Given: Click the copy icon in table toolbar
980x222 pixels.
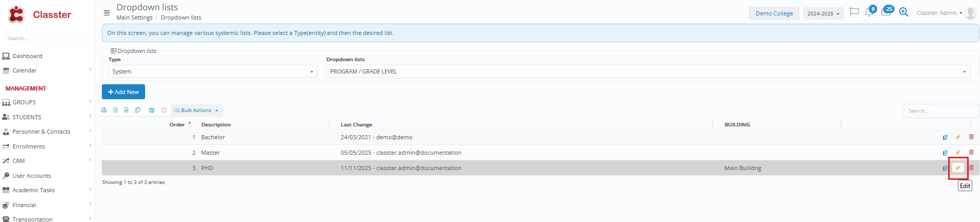Looking at the screenshot, I should click(137, 110).
